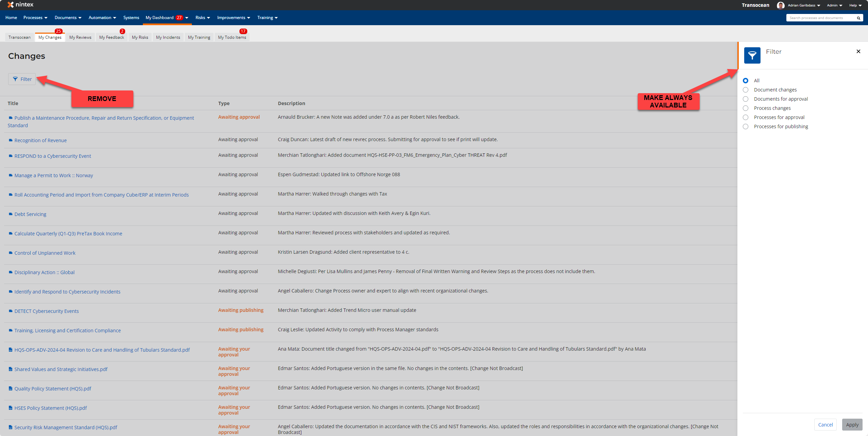Viewport: 868px width, 436px height.
Task: Click the Nintex logo icon
Action: tap(11, 5)
